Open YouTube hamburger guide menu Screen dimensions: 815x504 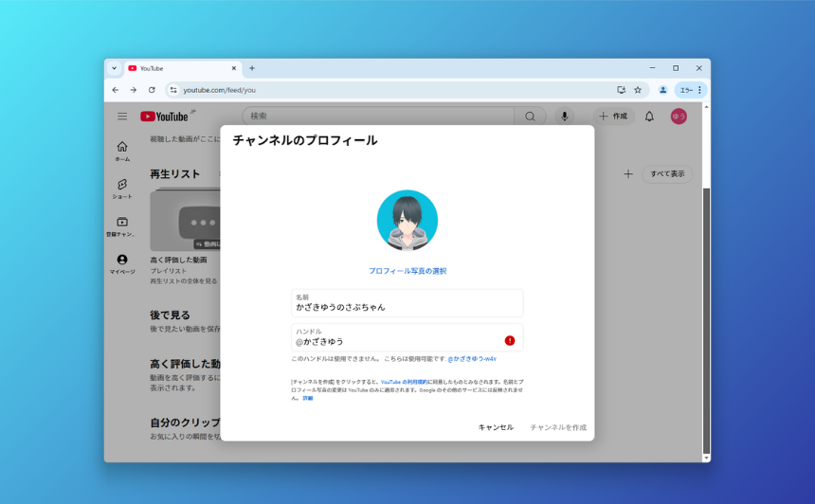pyautogui.click(x=122, y=117)
